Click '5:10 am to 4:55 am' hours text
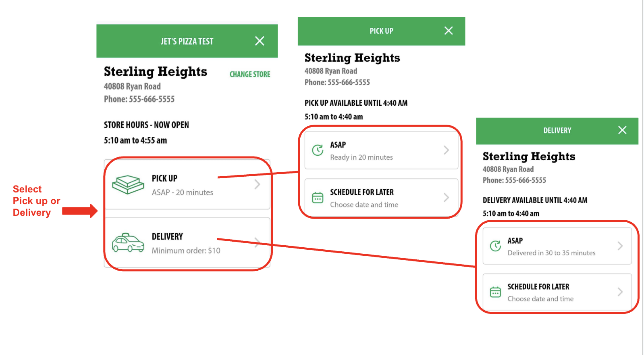This screenshot has height=355, width=644. pyautogui.click(x=135, y=140)
